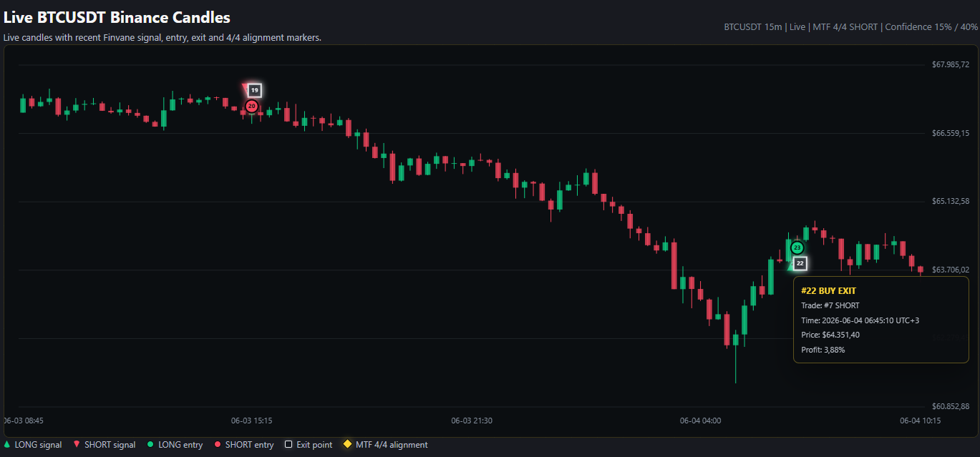Click the 'MTF 4/4 alignment' legend label
Viewport: 980px width, 457px height.
click(392, 445)
